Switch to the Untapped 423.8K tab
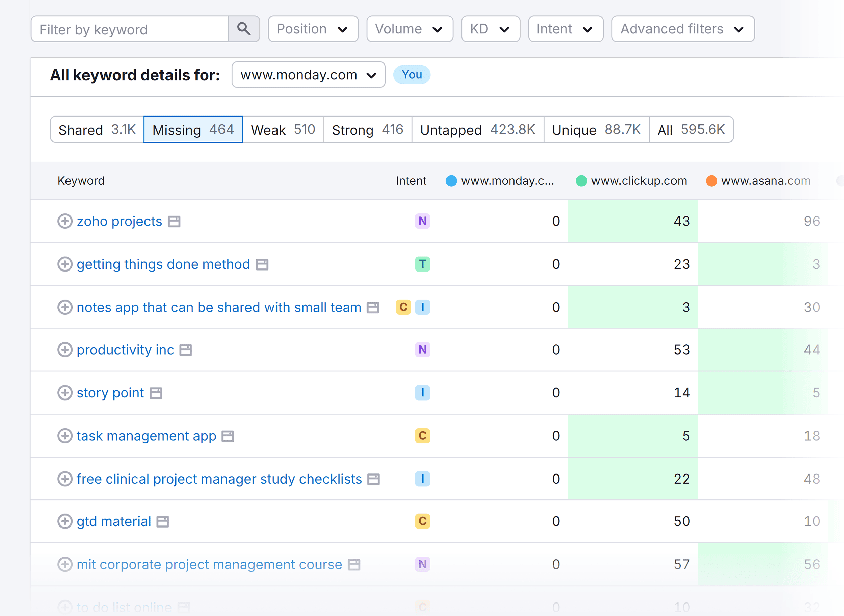This screenshot has height=616, width=844. [478, 129]
